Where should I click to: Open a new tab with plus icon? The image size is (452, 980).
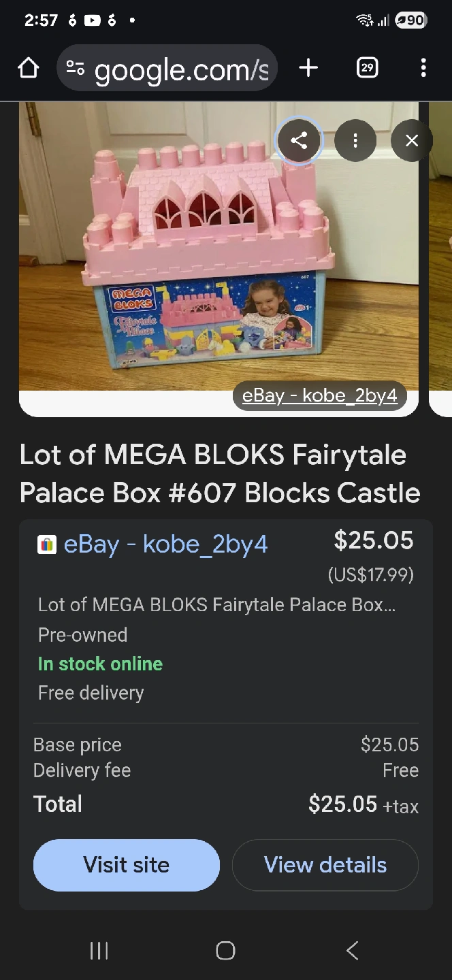click(308, 68)
